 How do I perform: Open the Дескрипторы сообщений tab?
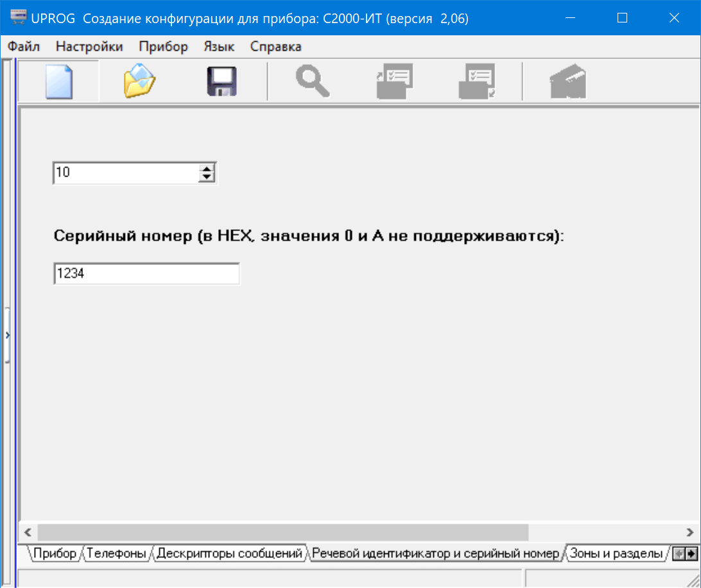click(229, 553)
